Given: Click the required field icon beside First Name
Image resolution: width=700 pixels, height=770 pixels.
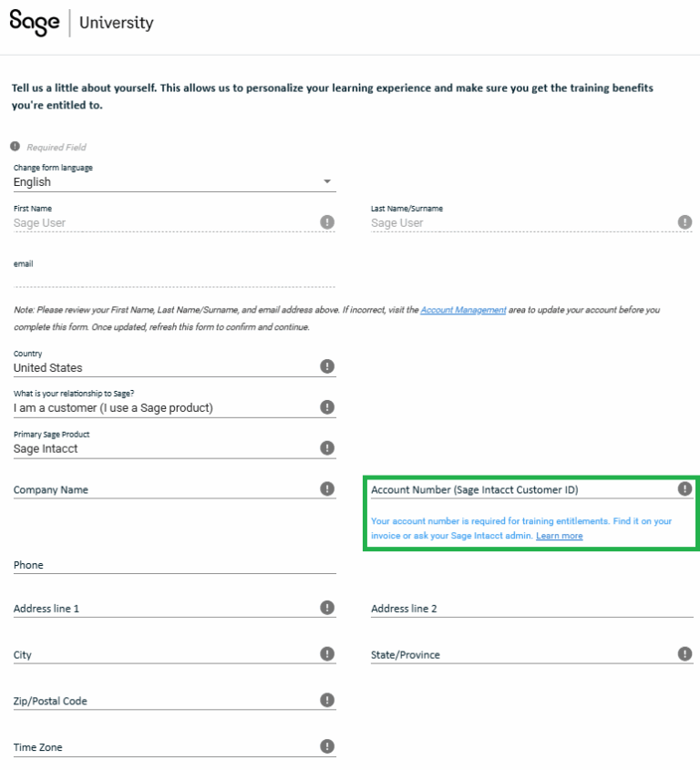Looking at the screenshot, I should pos(326,221).
